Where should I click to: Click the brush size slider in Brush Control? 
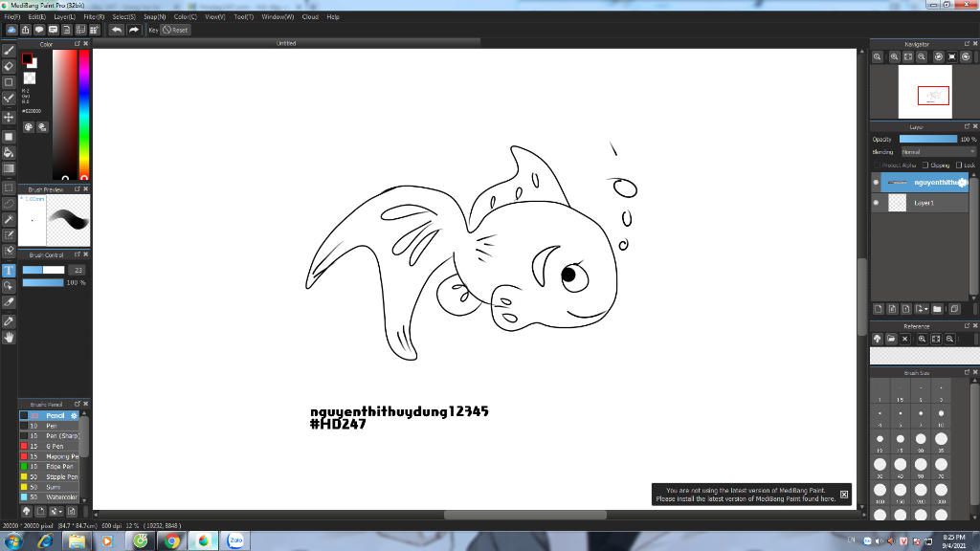coord(43,270)
